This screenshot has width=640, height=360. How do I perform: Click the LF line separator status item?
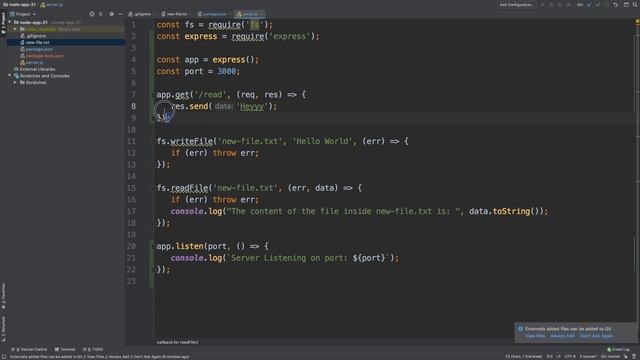[558, 356]
